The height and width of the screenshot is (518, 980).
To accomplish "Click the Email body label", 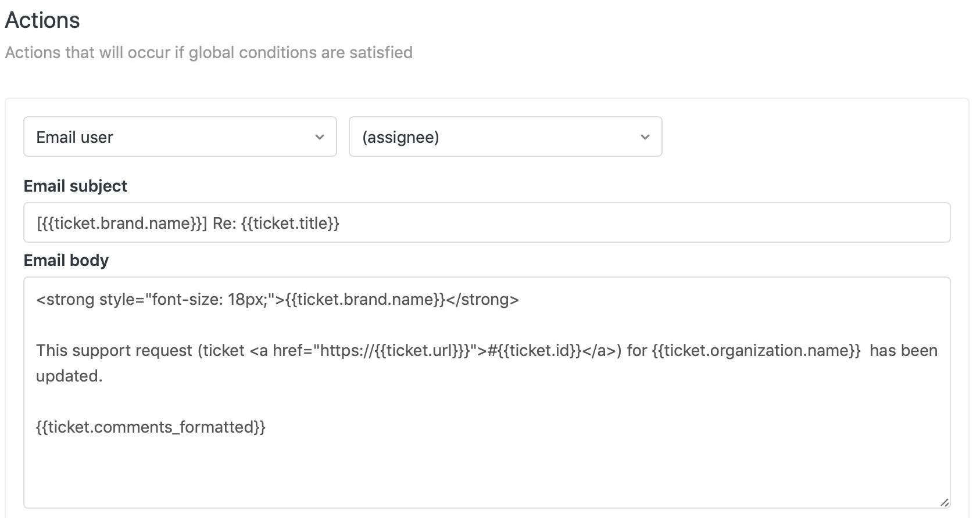I will pyautogui.click(x=66, y=261).
